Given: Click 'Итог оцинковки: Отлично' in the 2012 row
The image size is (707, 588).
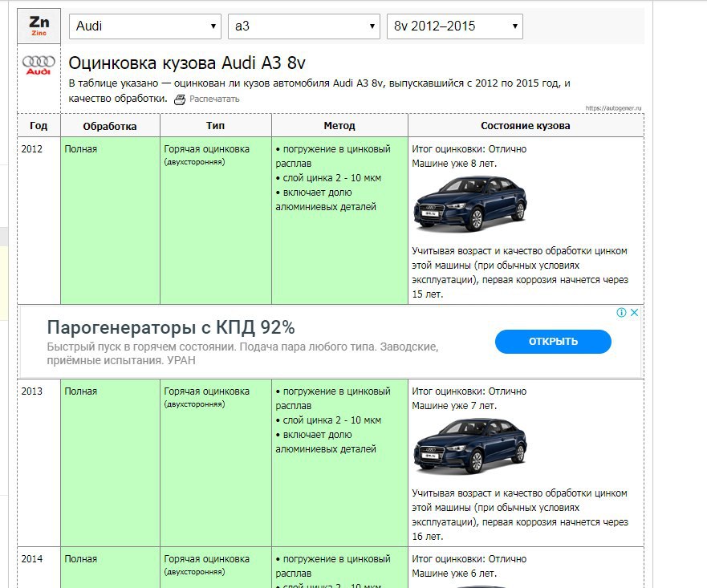Looking at the screenshot, I should (469, 149).
